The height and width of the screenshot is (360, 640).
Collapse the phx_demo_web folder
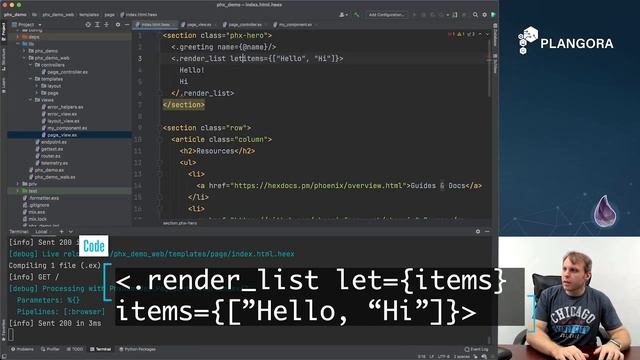pos(24,58)
